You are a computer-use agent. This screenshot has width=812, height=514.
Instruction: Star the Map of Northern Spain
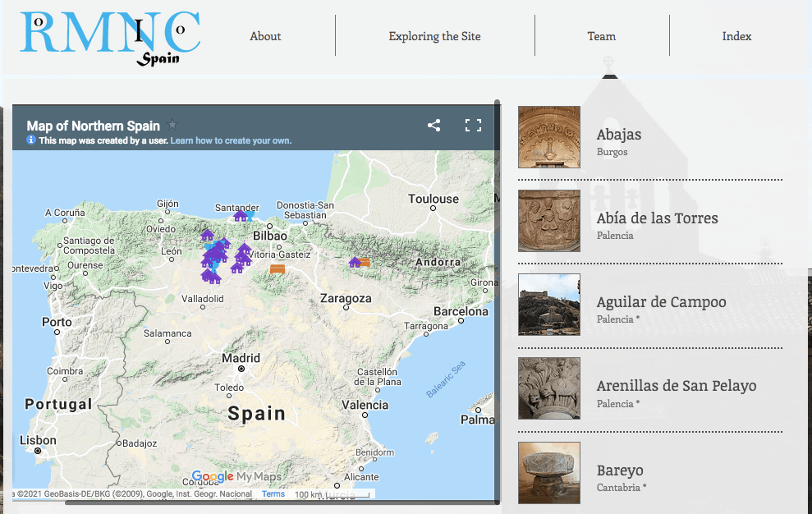[172, 126]
